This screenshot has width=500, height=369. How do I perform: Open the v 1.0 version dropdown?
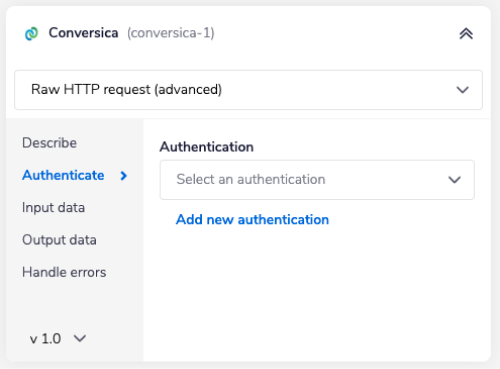pos(58,339)
